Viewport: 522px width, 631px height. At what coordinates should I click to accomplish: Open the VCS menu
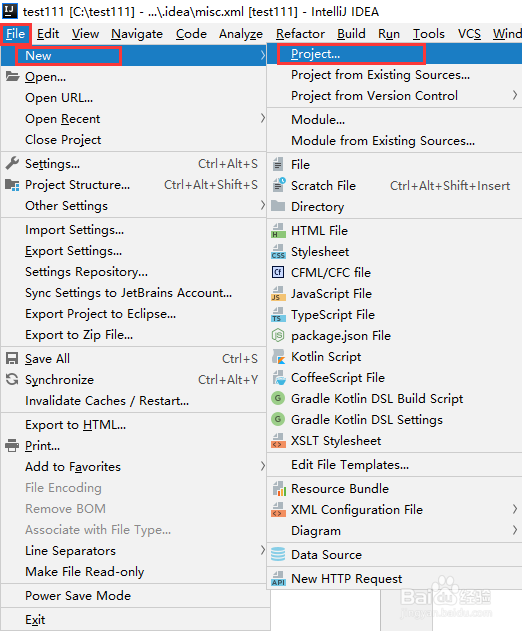click(469, 34)
